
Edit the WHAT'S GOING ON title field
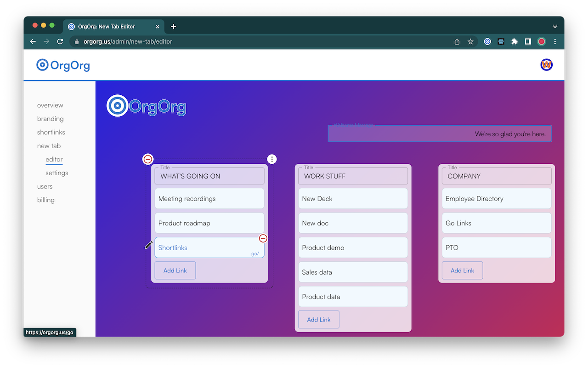(x=209, y=176)
